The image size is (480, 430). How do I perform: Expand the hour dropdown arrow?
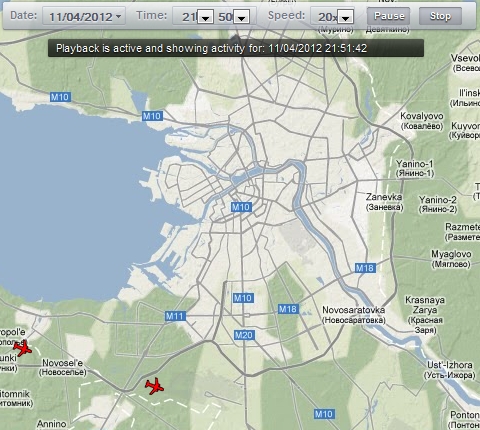click(206, 17)
